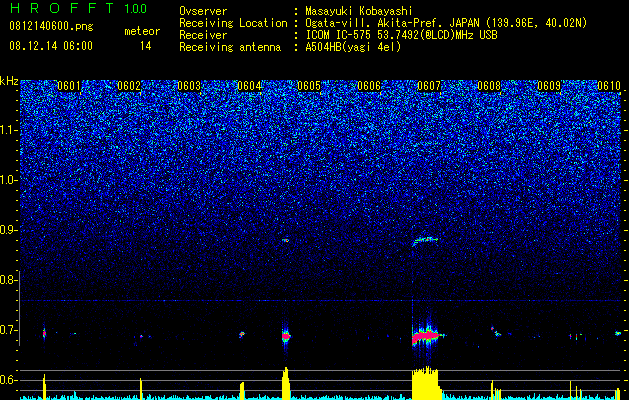629x400 pixels.
Task: Click the HROFFT title text
Action: (62, 8)
